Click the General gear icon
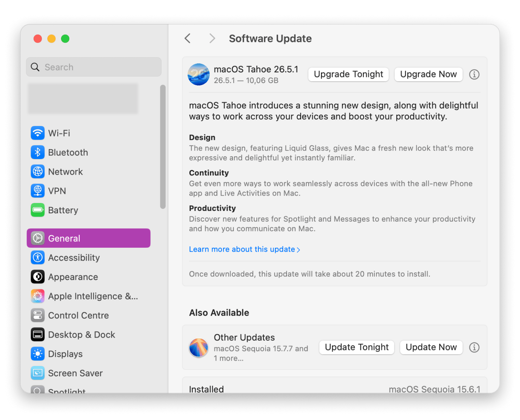Image resolution: width=520 pixels, height=420 pixels. (x=38, y=238)
